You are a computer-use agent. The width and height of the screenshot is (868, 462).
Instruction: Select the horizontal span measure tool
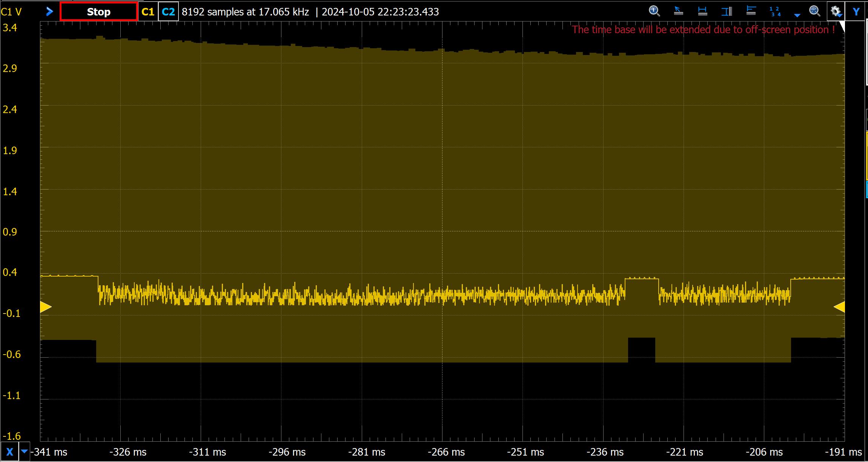point(702,11)
